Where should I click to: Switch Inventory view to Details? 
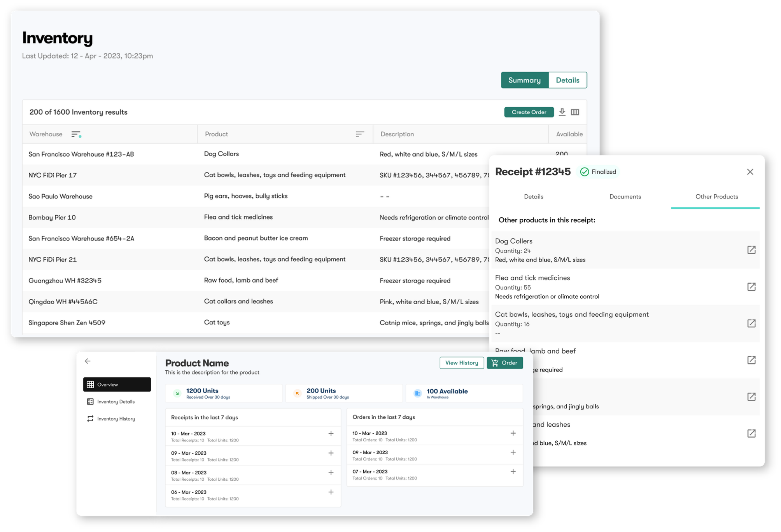point(567,80)
